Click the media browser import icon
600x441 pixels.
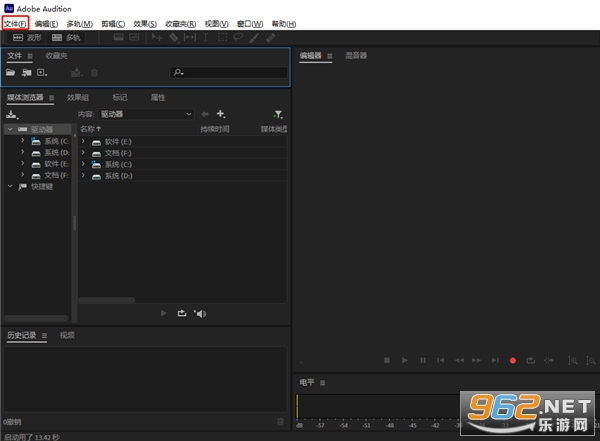(x=12, y=114)
